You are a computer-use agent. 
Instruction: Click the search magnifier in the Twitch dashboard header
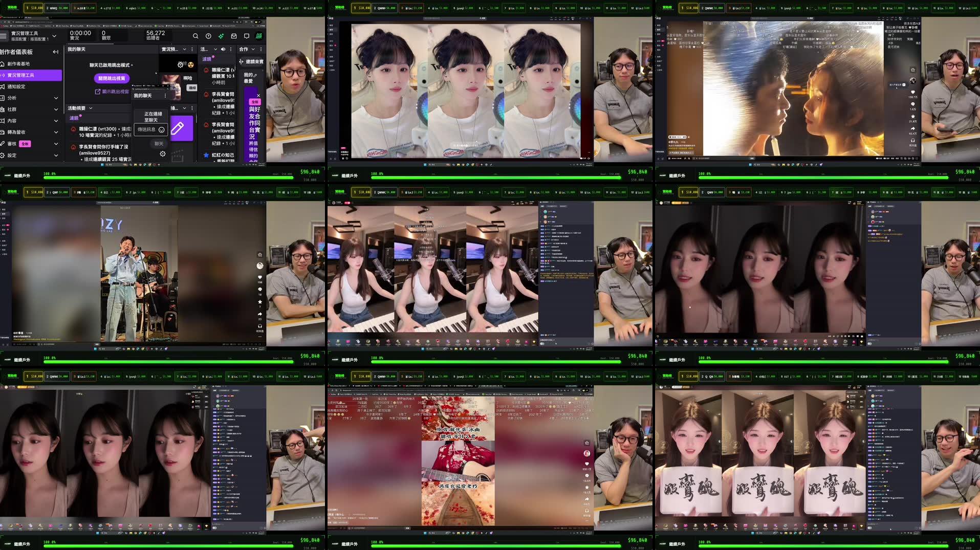(195, 36)
